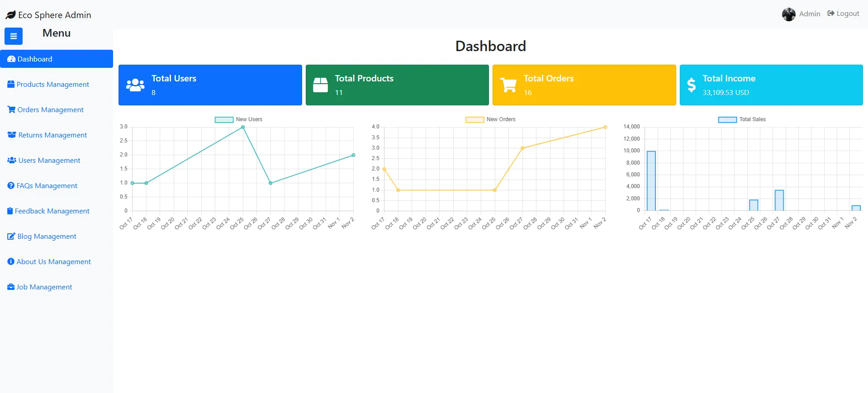868x393 pixels.
Task: Navigate to Users Management
Action: coord(49,161)
